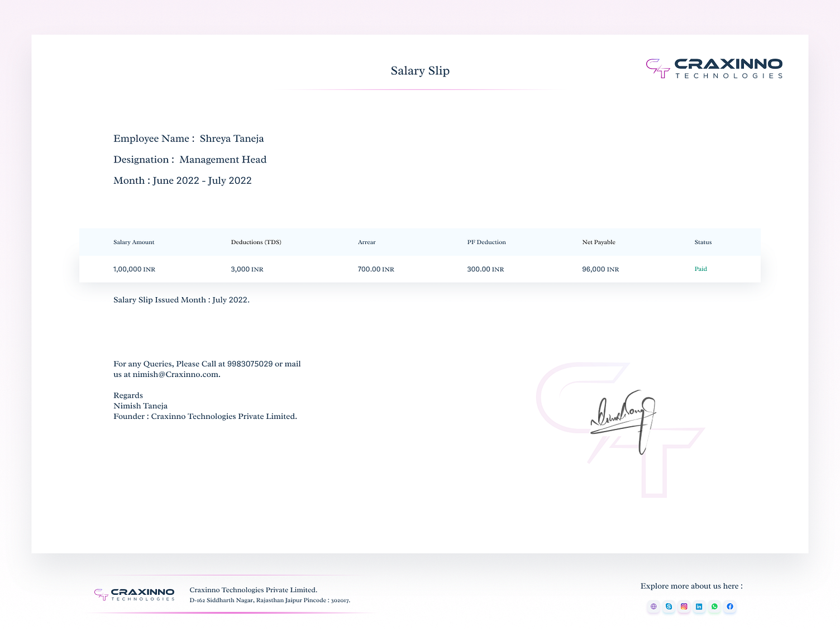Click the Deductions (TDS) column header
This screenshot has width=840, height=630.
click(x=256, y=242)
